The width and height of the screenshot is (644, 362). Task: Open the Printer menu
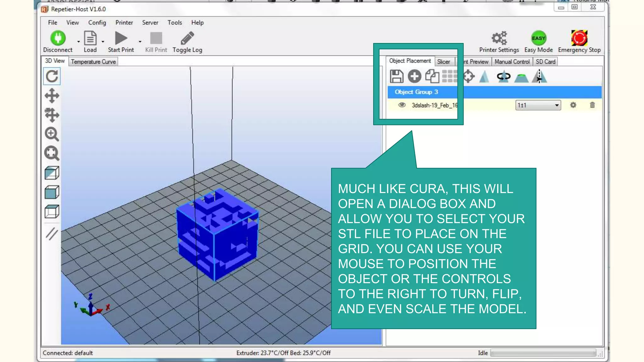(124, 23)
